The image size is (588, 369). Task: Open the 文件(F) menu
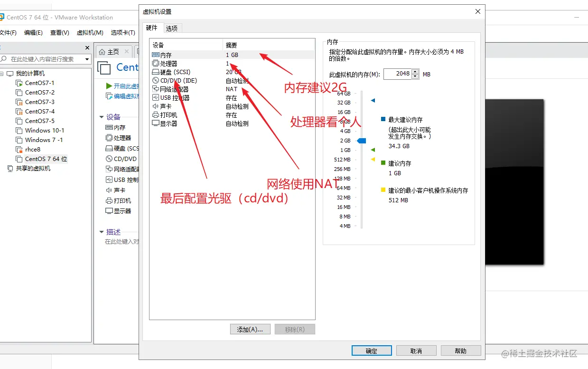pos(8,33)
